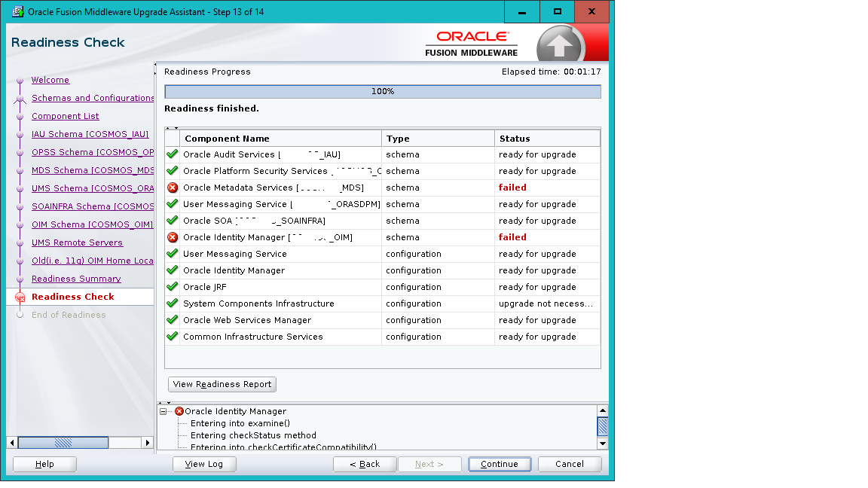Image resolution: width=868 pixels, height=488 pixels.
Task: Open the Component List step
Action: pos(66,116)
